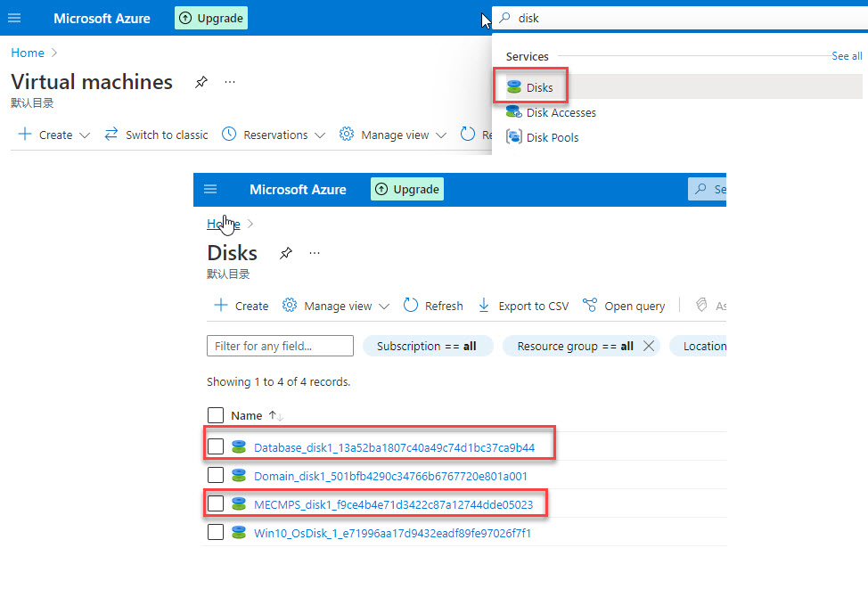The height and width of the screenshot is (589, 868).
Task: Pin the Disks page
Action: pos(285,253)
